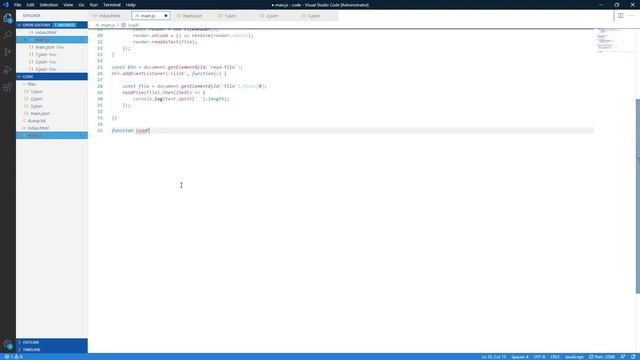Collapse the CODE folder section

pyautogui.click(x=52, y=76)
